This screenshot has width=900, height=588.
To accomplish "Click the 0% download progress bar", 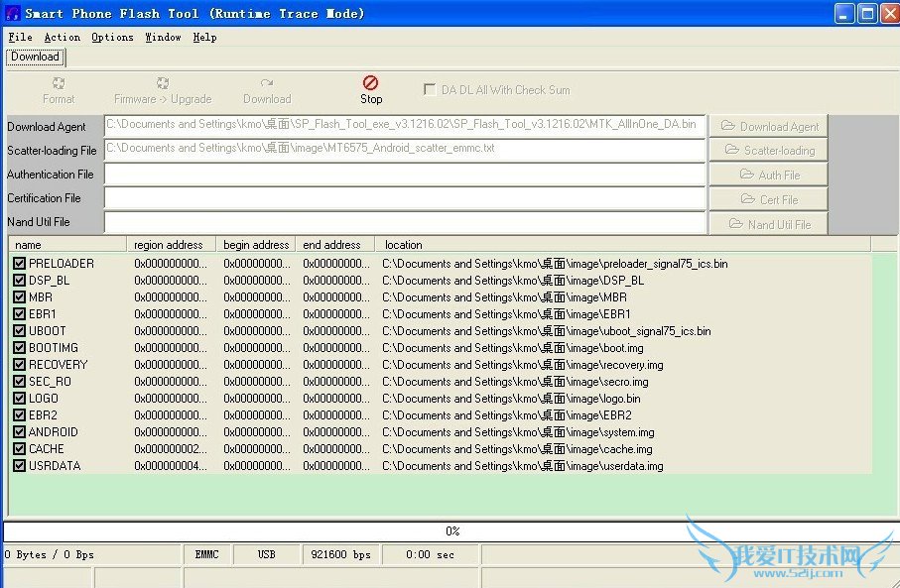I will pos(451,531).
